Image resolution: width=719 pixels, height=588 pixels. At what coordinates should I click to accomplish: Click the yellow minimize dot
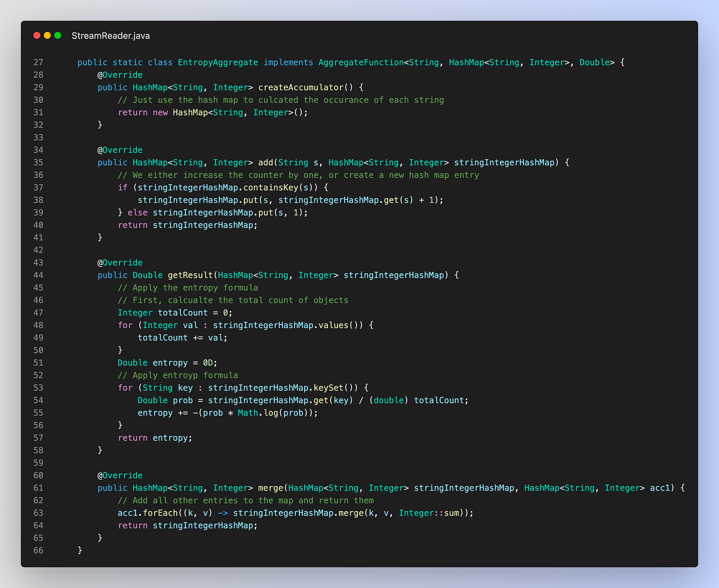47,35
